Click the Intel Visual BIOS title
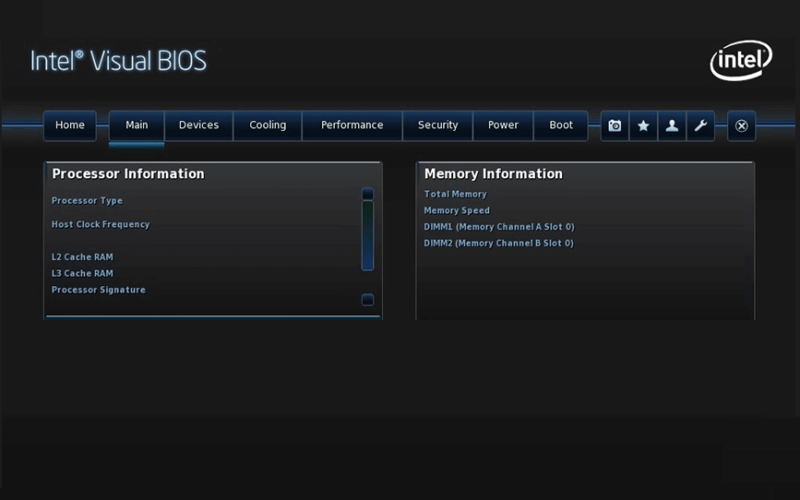The width and height of the screenshot is (800, 500). click(x=118, y=61)
